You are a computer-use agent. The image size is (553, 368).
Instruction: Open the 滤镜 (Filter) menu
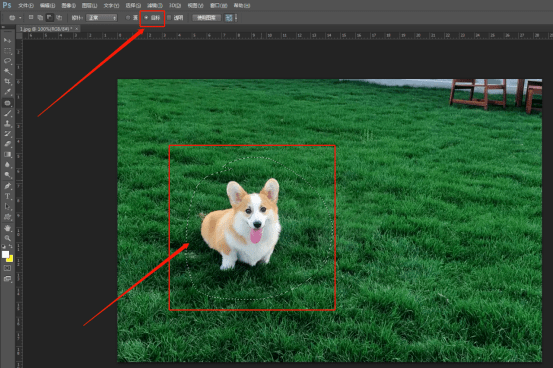154,6
